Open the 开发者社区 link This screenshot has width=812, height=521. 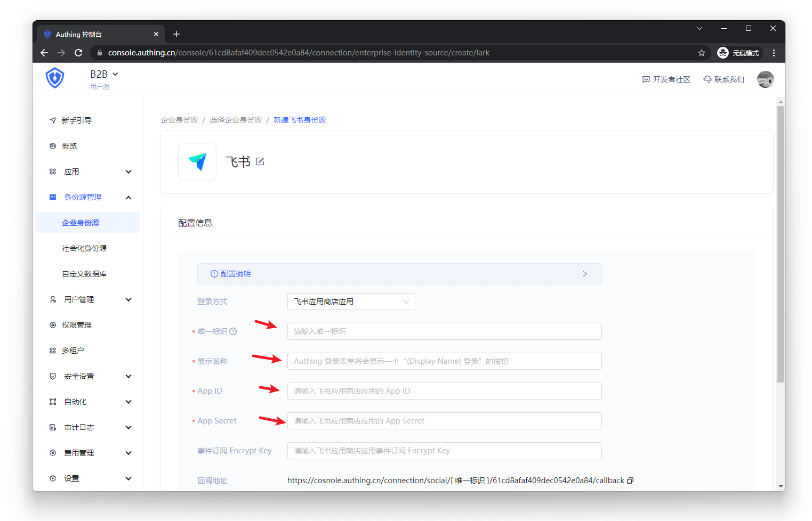666,79
